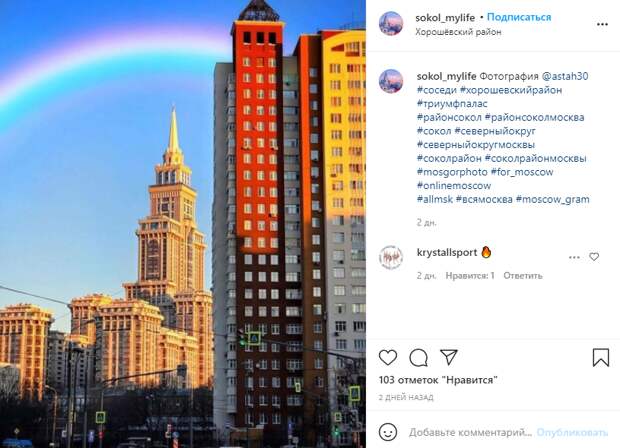Focus the Добавьте комментарий input field
Viewport: 620px width, 448px height.
click(x=471, y=432)
